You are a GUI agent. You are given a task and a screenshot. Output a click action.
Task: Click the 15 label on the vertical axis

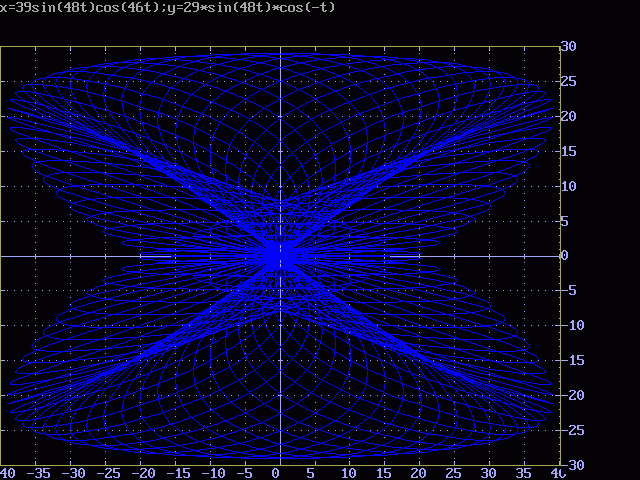(x=568, y=151)
